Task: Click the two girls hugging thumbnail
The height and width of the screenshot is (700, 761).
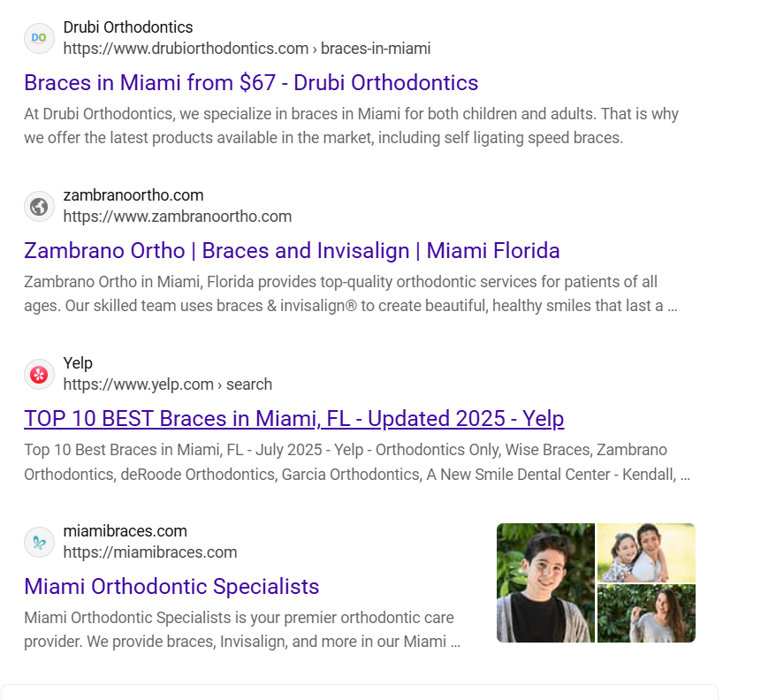Action: pos(646,552)
